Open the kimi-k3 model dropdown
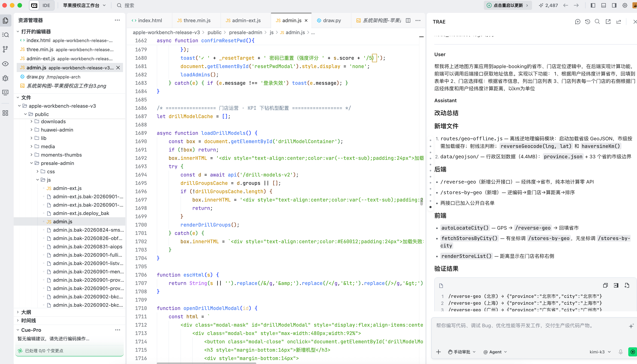Viewport: 637px width, 364px height. (600, 352)
